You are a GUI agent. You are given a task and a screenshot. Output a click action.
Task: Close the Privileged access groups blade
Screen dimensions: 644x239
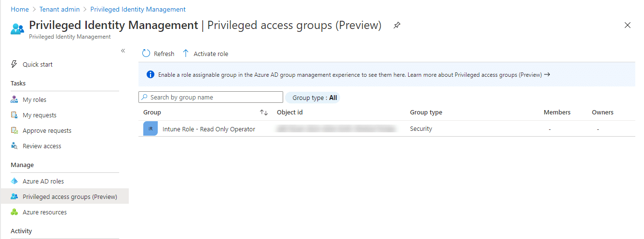(x=628, y=25)
